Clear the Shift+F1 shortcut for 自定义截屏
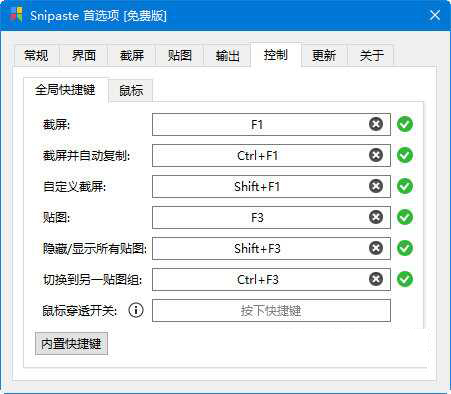The height and width of the screenshot is (394, 451). (376, 186)
